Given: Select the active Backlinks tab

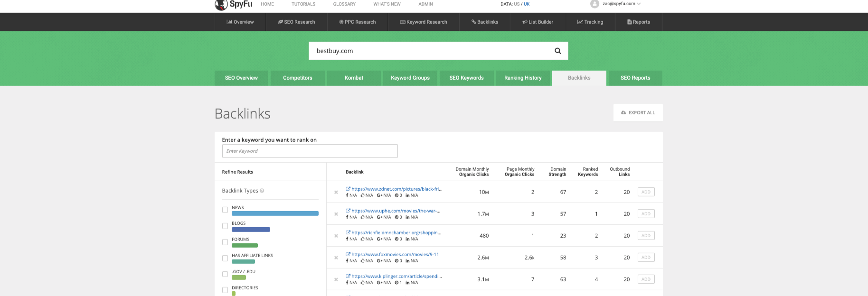Looking at the screenshot, I should [579, 78].
